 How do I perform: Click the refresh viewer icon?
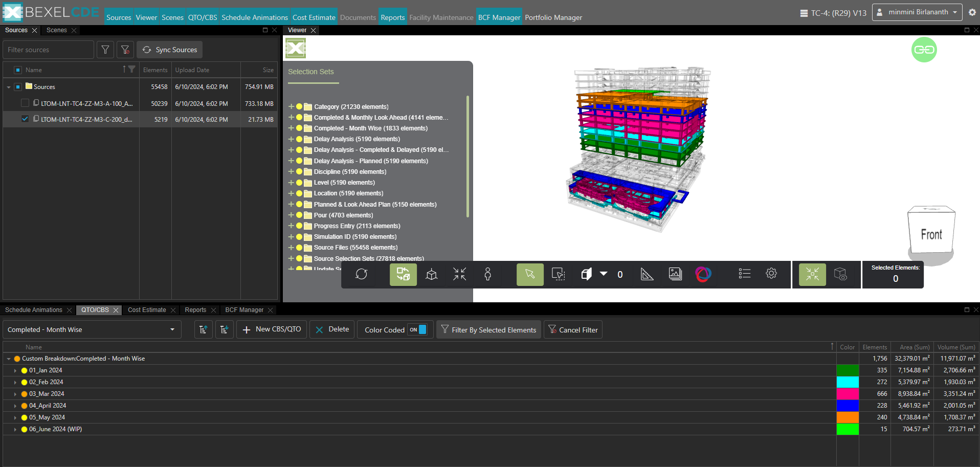[x=362, y=275]
